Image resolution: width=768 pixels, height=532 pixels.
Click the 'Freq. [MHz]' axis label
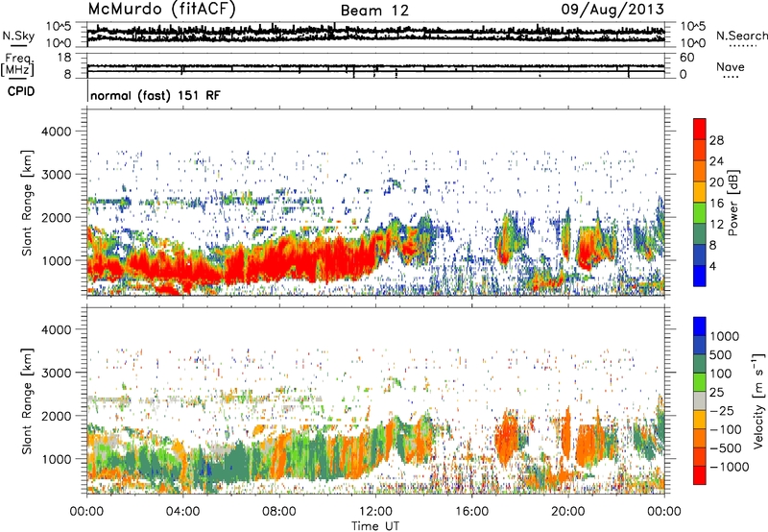point(17,64)
